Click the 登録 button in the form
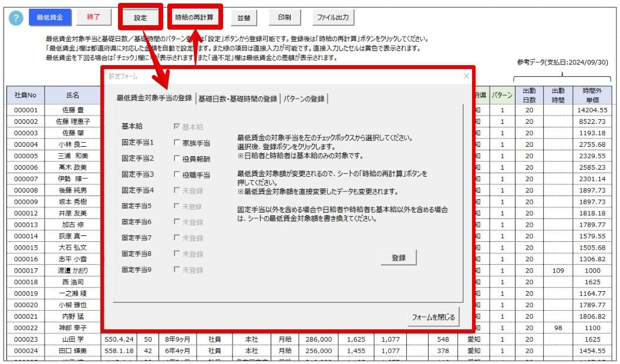This screenshot has height=364, width=620. tap(399, 258)
